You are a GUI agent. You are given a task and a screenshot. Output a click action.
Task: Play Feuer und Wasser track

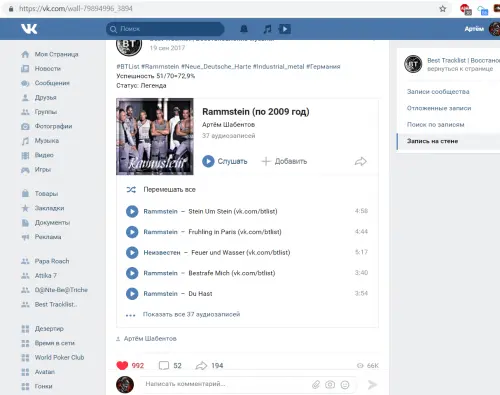click(132, 253)
